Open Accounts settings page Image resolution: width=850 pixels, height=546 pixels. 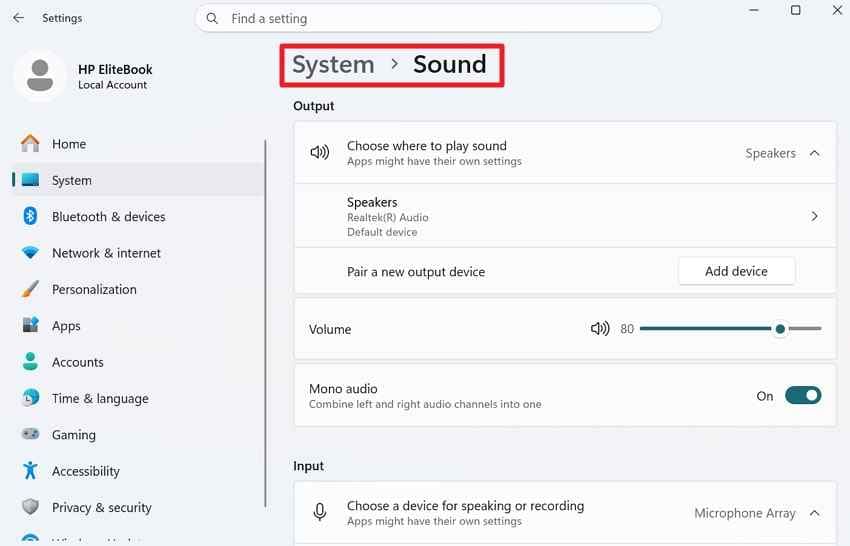coord(138,362)
